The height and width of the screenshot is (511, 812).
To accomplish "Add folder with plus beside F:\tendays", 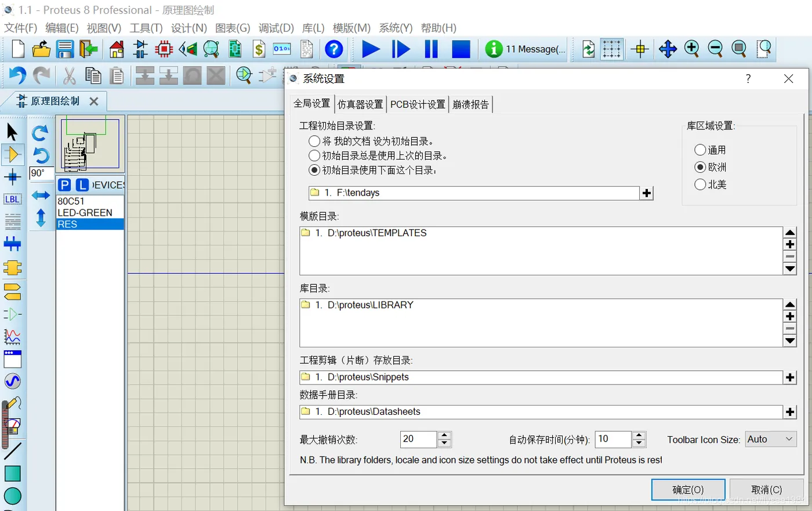I will point(647,193).
